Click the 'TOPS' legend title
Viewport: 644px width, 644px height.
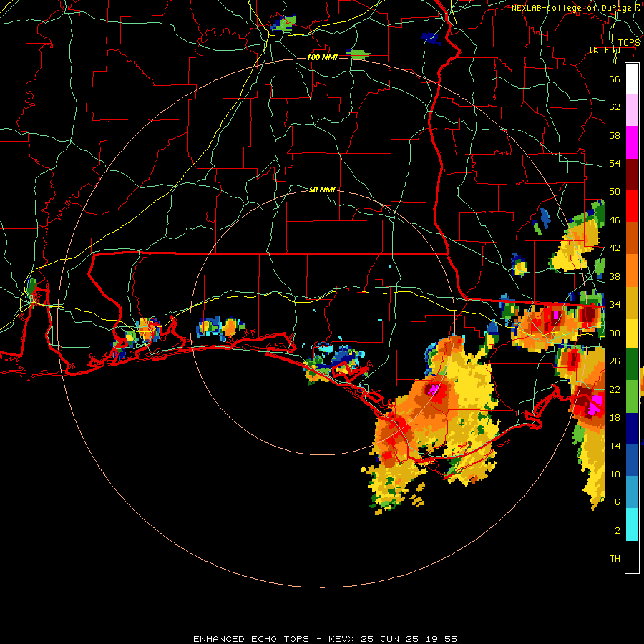coord(629,43)
